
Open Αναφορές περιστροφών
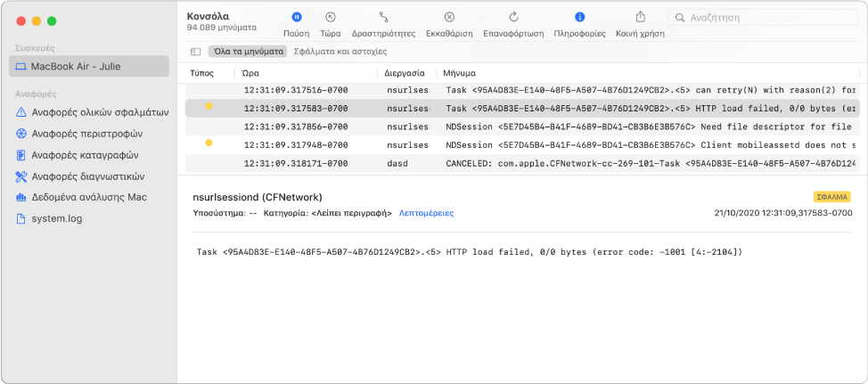click(79, 134)
